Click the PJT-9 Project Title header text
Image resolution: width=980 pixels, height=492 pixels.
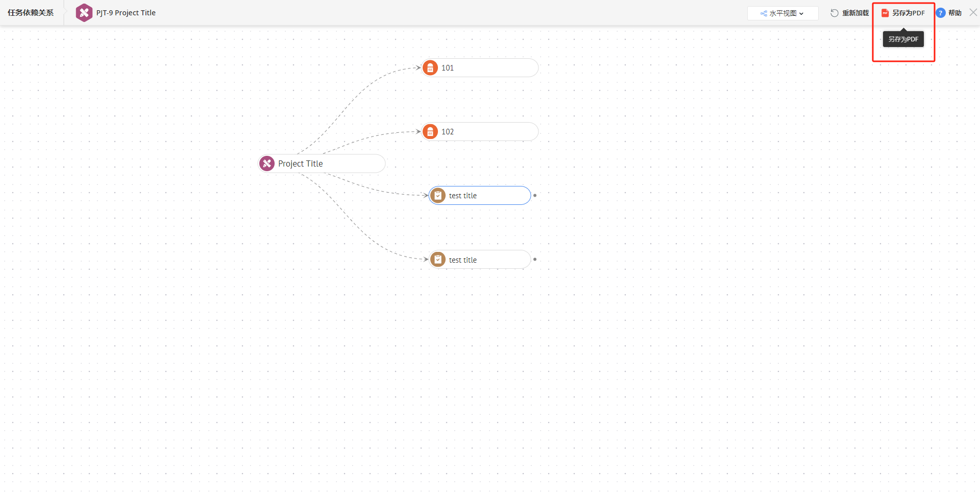(126, 13)
